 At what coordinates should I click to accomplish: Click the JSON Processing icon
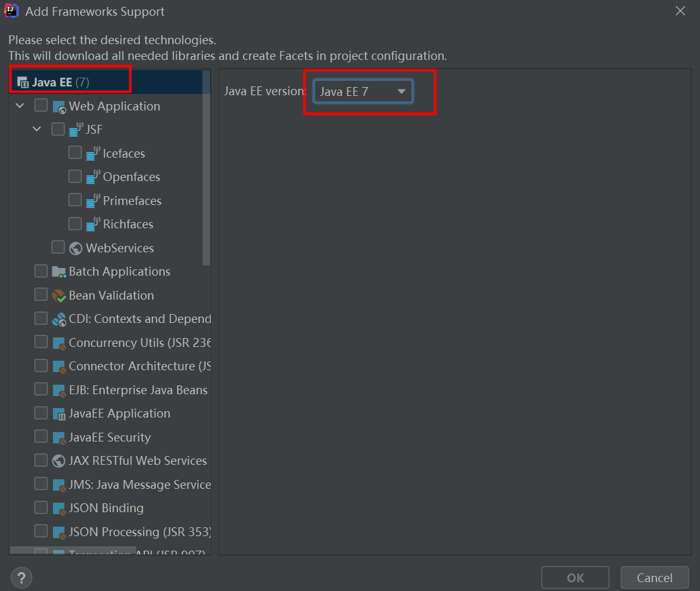[x=59, y=532]
